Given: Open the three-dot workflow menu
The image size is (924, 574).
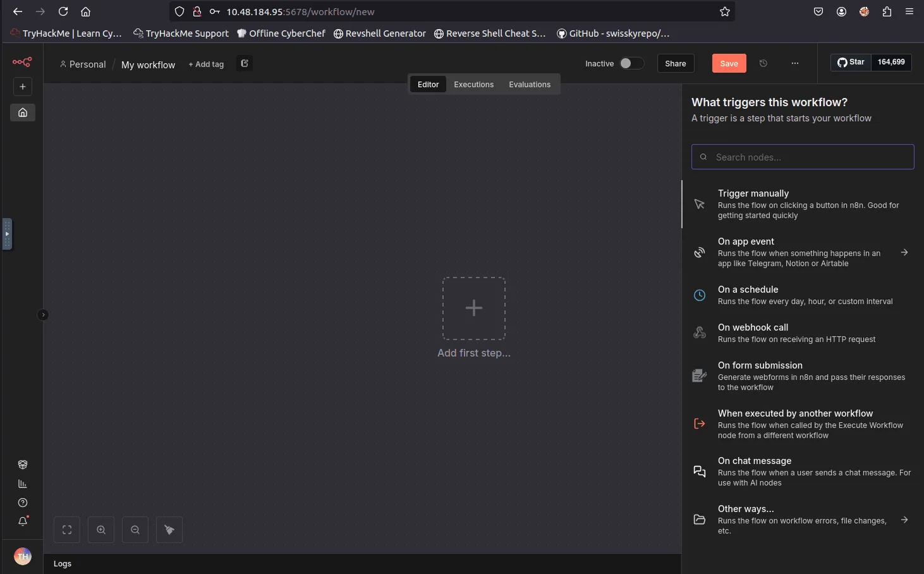Looking at the screenshot, I should [x=795, y=63].
